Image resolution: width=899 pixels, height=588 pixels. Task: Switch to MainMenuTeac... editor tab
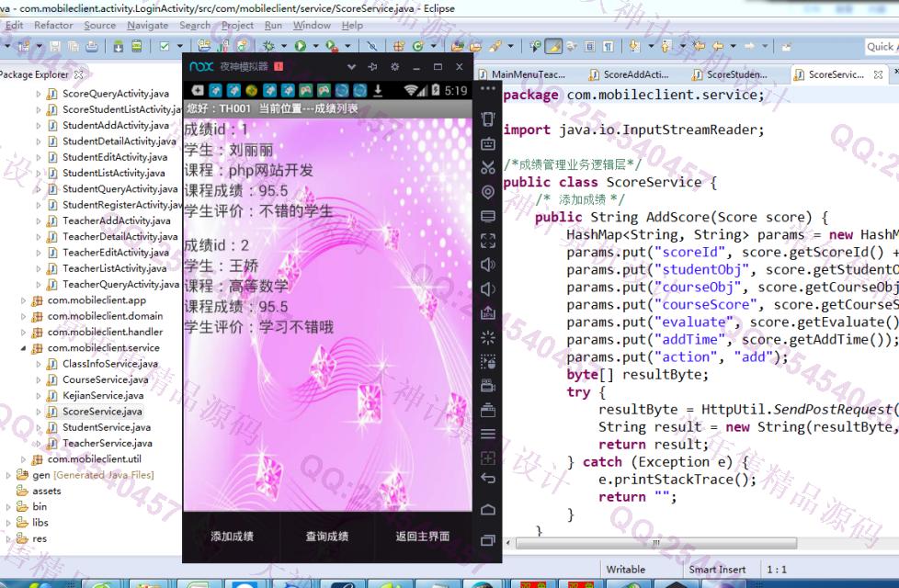pos(522,74)
